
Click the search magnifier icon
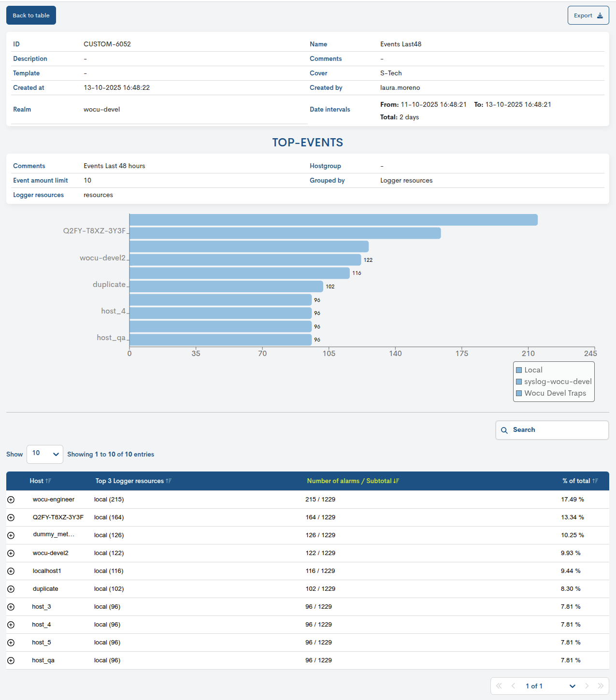coord(504,430)
